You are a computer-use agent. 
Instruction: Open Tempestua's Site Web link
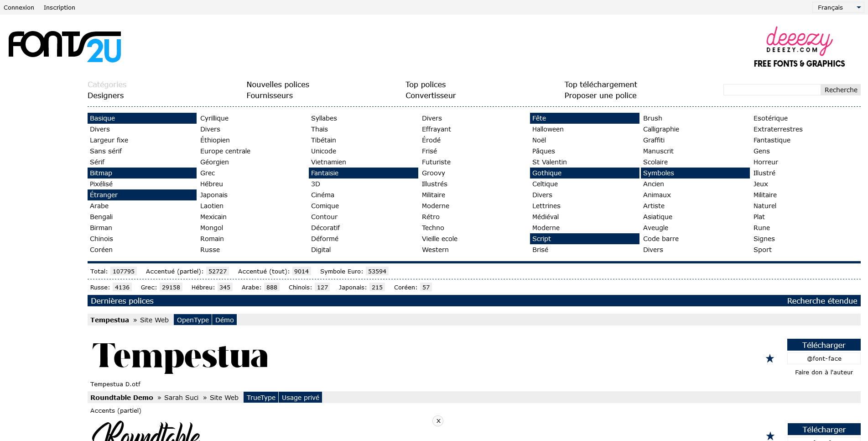(154, 320)
